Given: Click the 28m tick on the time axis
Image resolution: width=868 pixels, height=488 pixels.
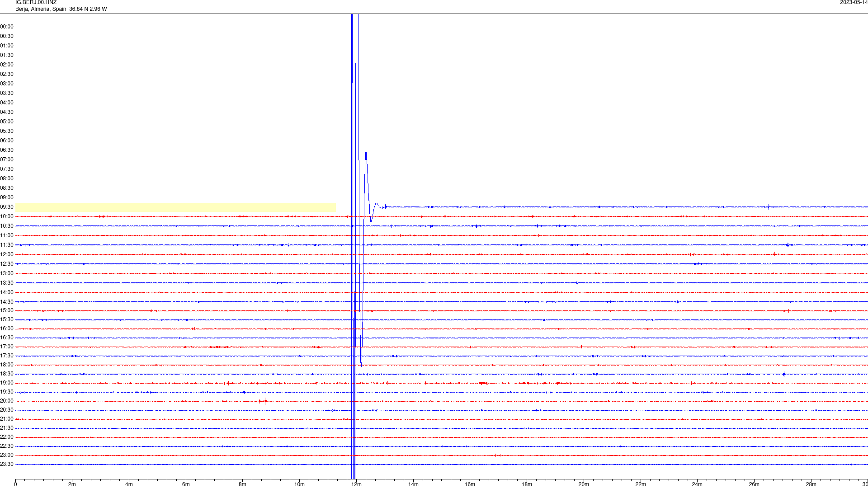Looking at the screenshot, I should click(x=811, y=484).
